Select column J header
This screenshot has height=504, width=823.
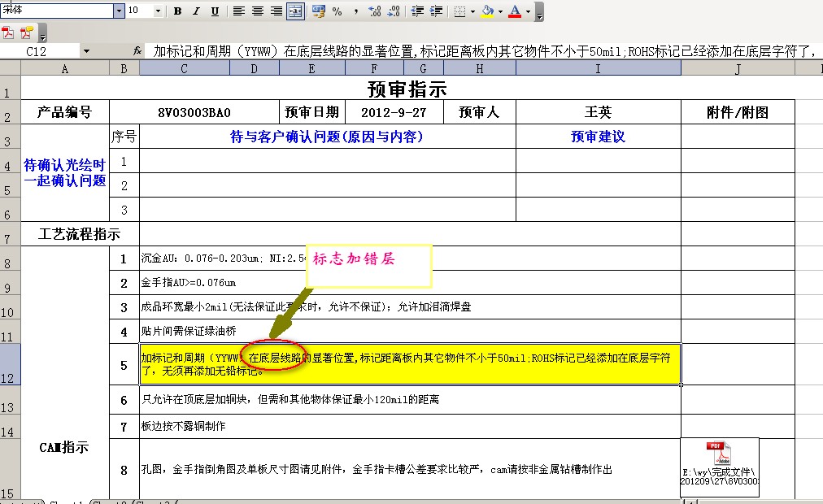click(x=738, y=69)
